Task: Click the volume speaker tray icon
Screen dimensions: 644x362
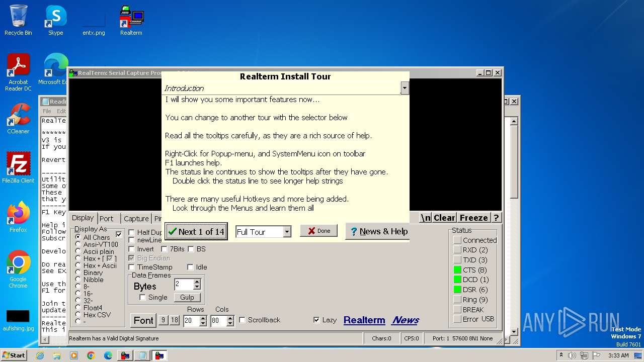Action: (572, 355)
